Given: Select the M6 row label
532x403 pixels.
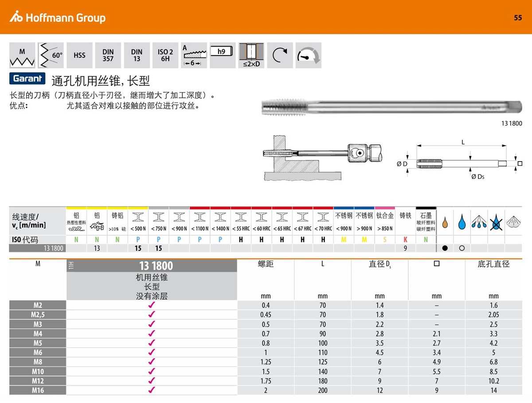Looking at the screenshot, I should (x=38, y=352).
